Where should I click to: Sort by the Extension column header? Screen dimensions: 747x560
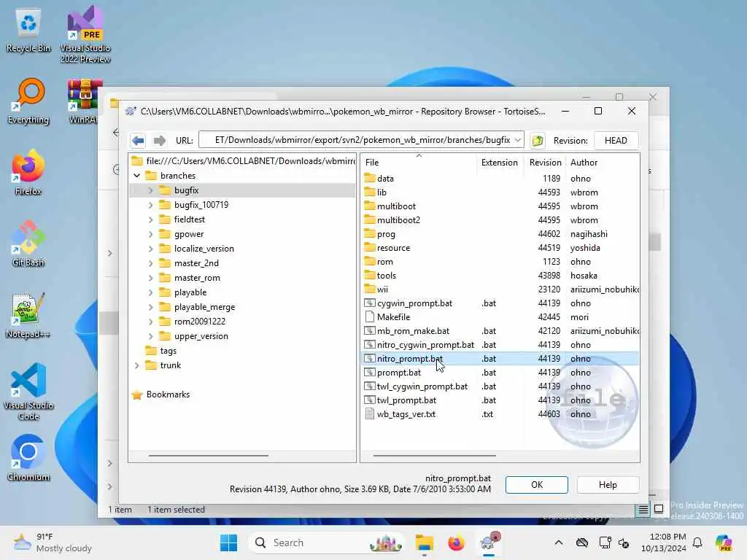point(500,163)
